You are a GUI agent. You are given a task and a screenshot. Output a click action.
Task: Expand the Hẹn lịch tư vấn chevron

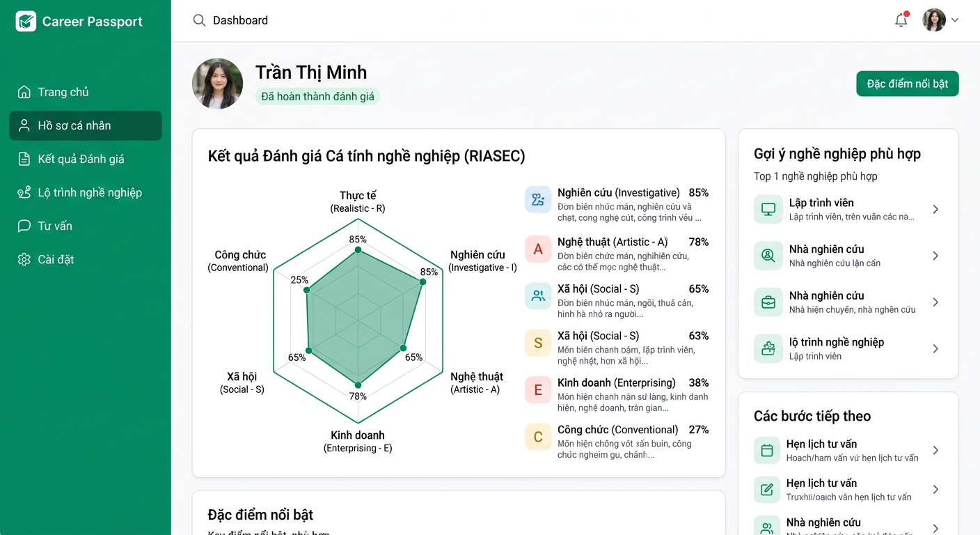938,451
